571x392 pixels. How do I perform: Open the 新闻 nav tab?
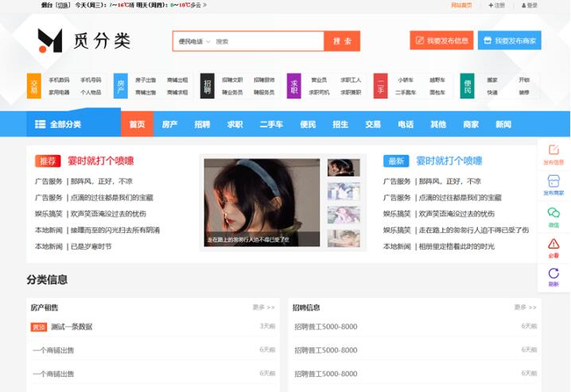(x=503, y=124)
